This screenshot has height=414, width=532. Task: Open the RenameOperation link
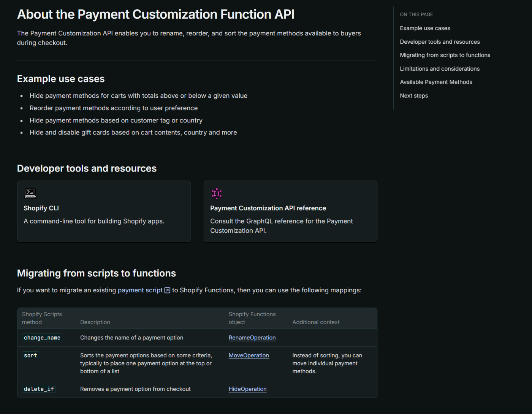(252, 338)
